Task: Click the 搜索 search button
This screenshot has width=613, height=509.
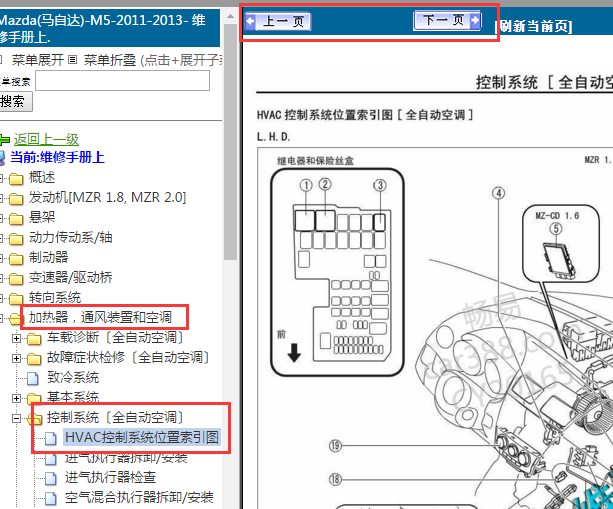Action: pyautogui.click(x=14, y=102)
